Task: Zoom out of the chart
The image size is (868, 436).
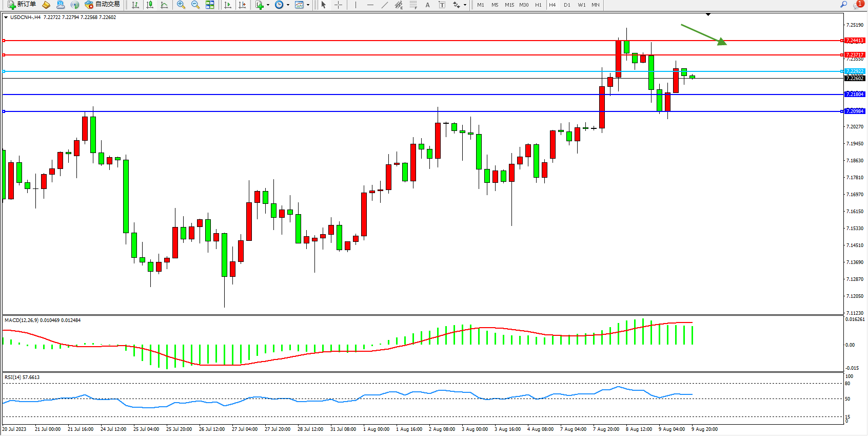Action: pos(195,5)
